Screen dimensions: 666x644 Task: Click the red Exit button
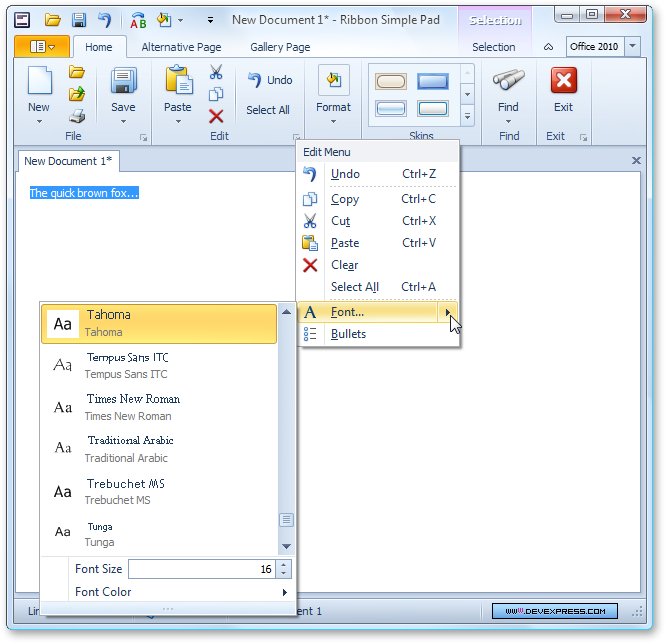[x=563, y=90]
